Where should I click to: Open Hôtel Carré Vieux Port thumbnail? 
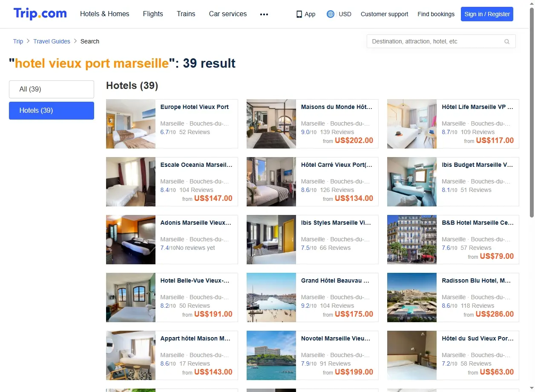point(271,182)
